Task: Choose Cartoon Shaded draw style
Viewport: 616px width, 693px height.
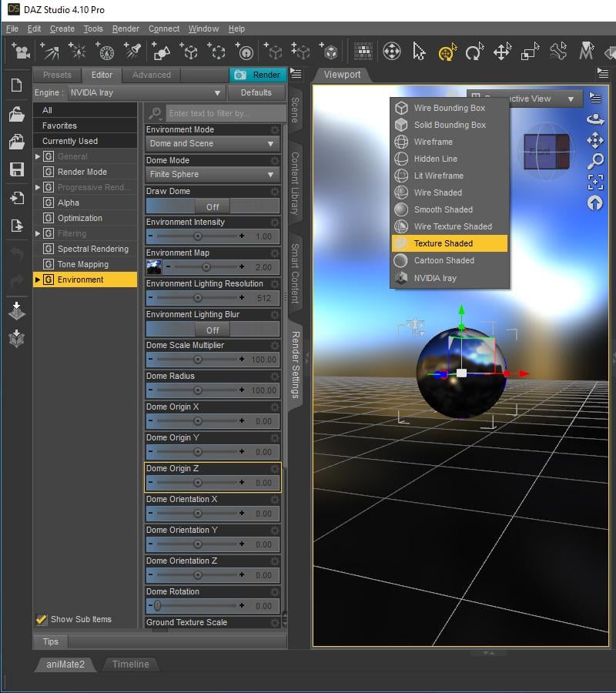Action: click(450, 260)
